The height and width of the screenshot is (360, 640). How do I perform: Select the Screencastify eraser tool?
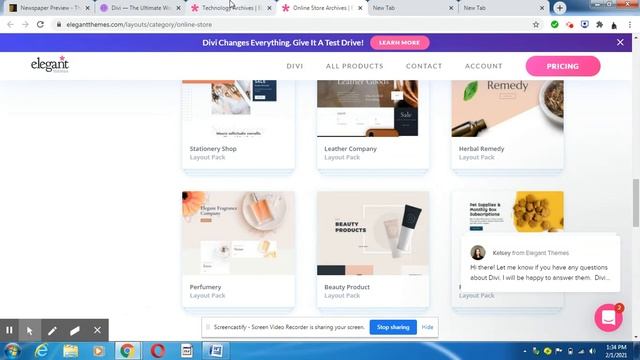coord(75,330)
